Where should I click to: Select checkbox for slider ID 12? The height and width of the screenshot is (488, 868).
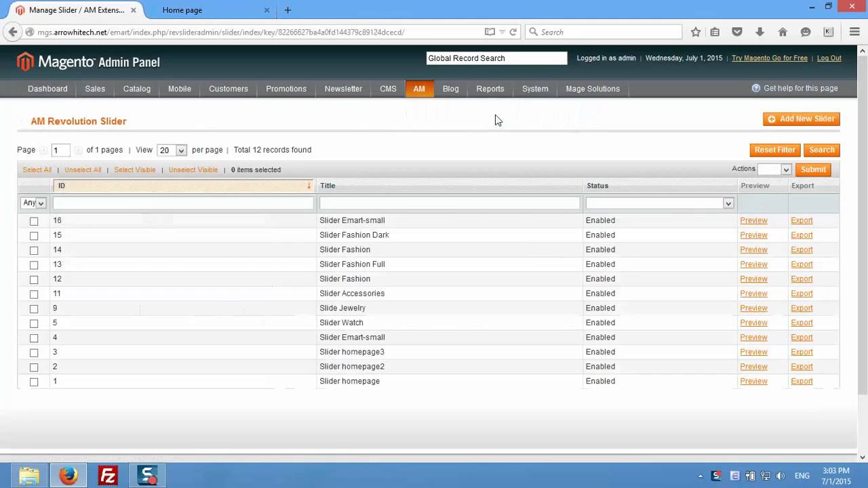click(x=34, y=279)
